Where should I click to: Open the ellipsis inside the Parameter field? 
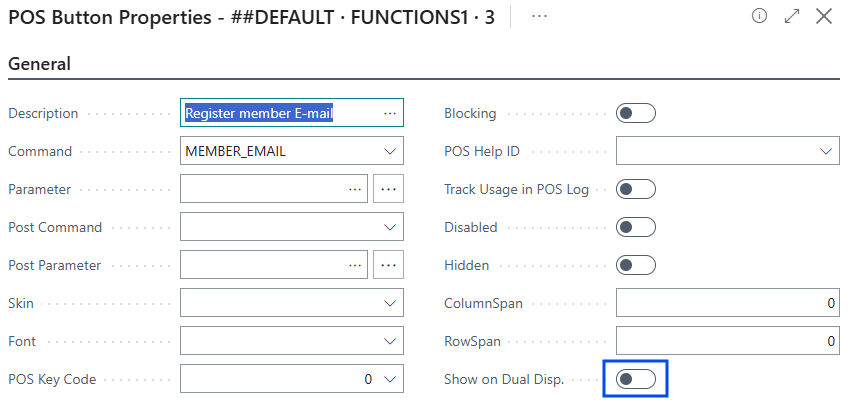[354, 189]
